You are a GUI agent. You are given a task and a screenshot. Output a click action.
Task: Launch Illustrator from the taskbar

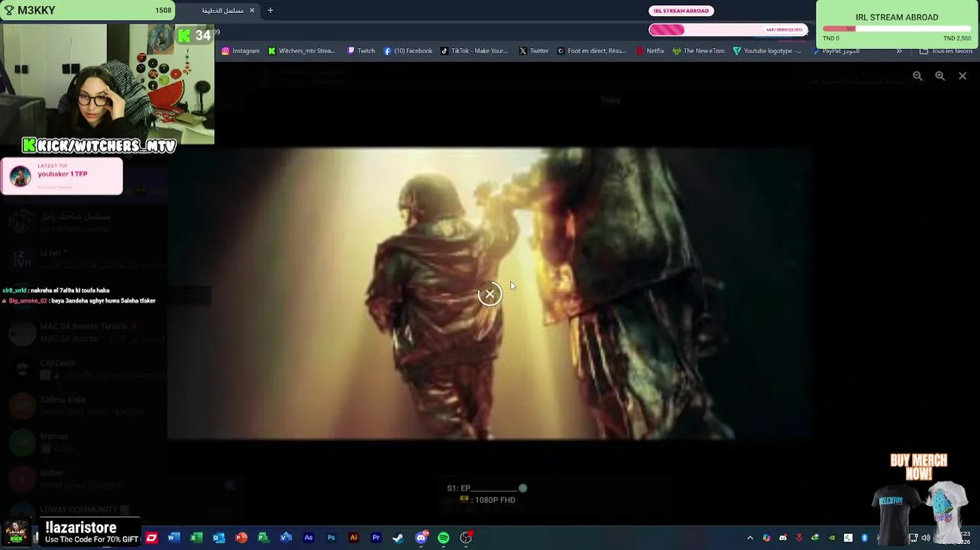pos(354,538)
